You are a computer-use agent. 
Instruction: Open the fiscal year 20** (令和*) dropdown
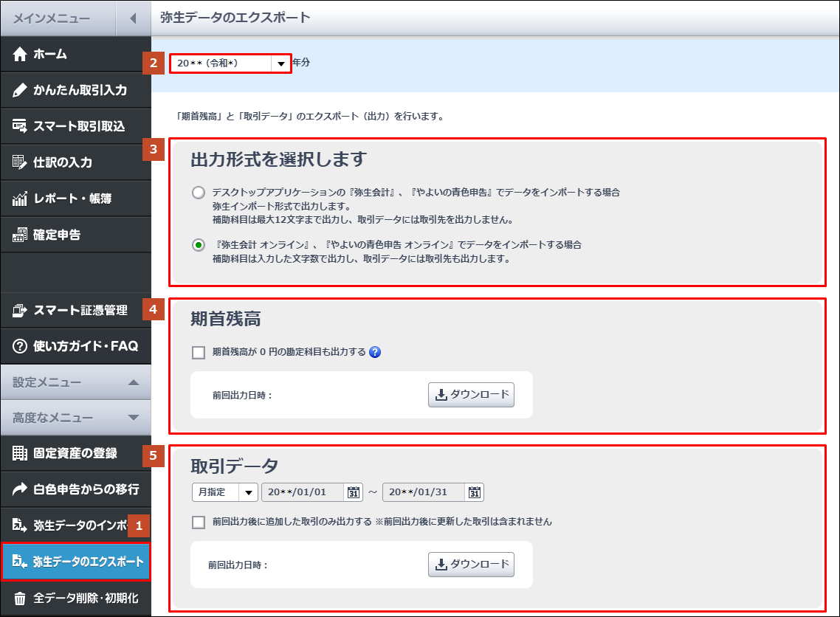tap(230, 63)
